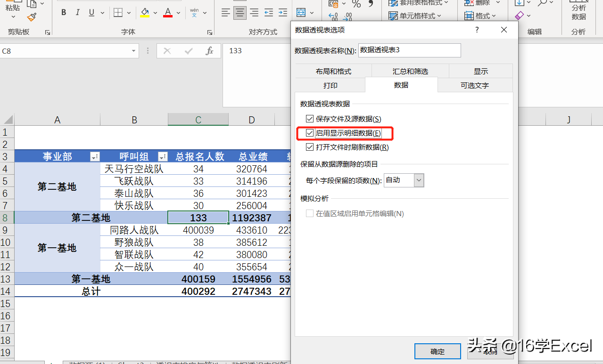Viewport: 603px width, 364px height.
Task: Switch to the 显示 tab
Action: pyautogui.click(x=481, y=72)
